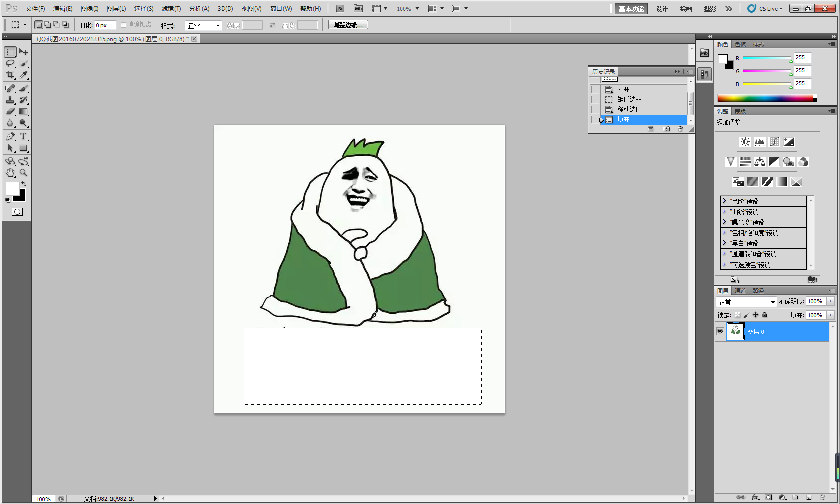Open the 滤镜(T) menu
Image resolution: width=840 pixels, height=504 pixels.
171,9
